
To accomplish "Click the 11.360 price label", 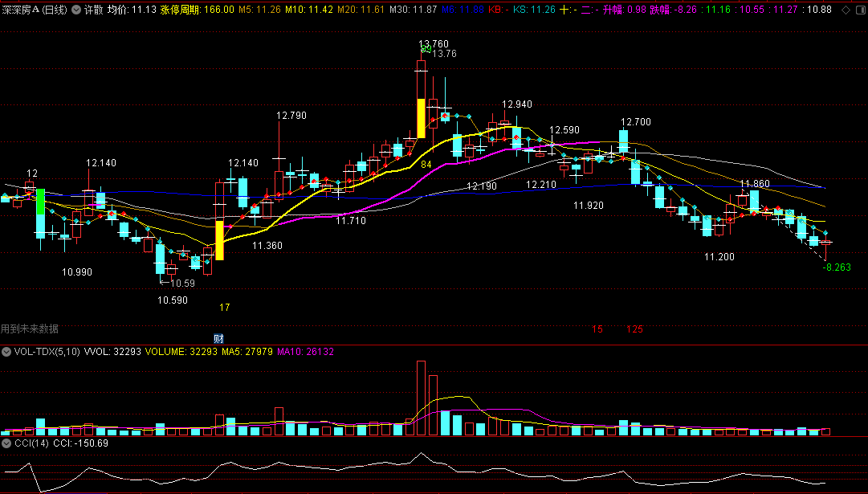I will 267,245.
